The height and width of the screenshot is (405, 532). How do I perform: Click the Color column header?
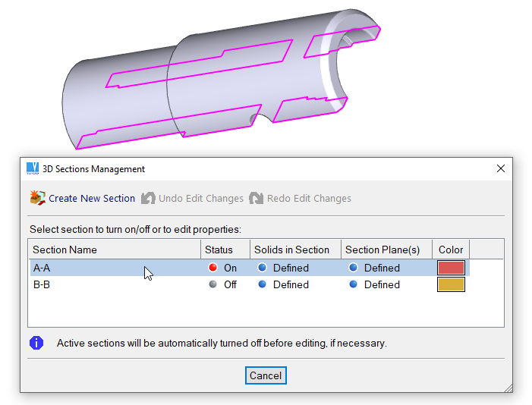pos(450,250)
